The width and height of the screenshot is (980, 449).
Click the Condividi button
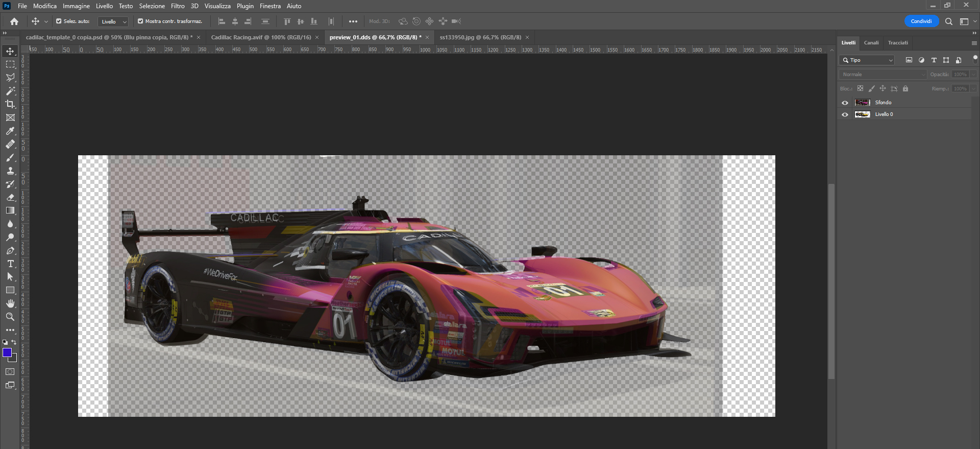[x=921, y=21]
